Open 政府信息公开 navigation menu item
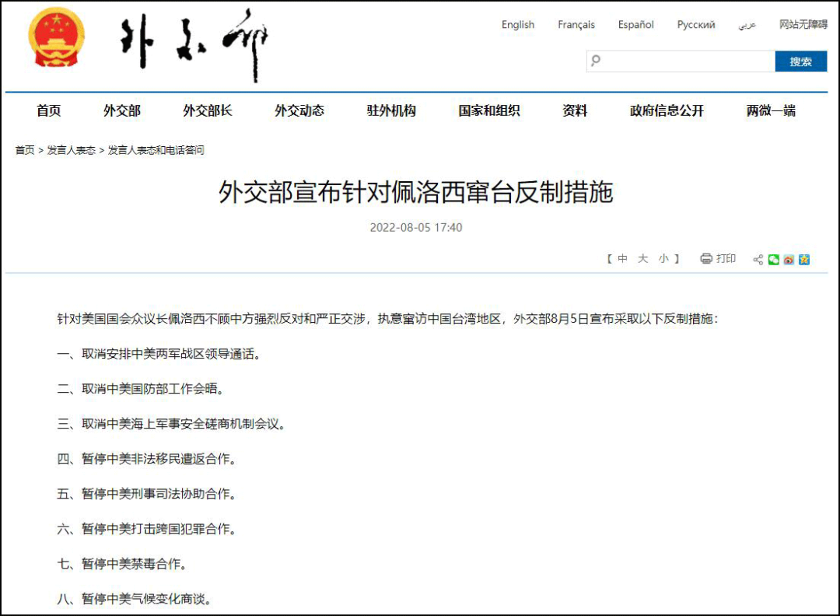The width and height of the screenshot is (840, 616). [667, 110]
